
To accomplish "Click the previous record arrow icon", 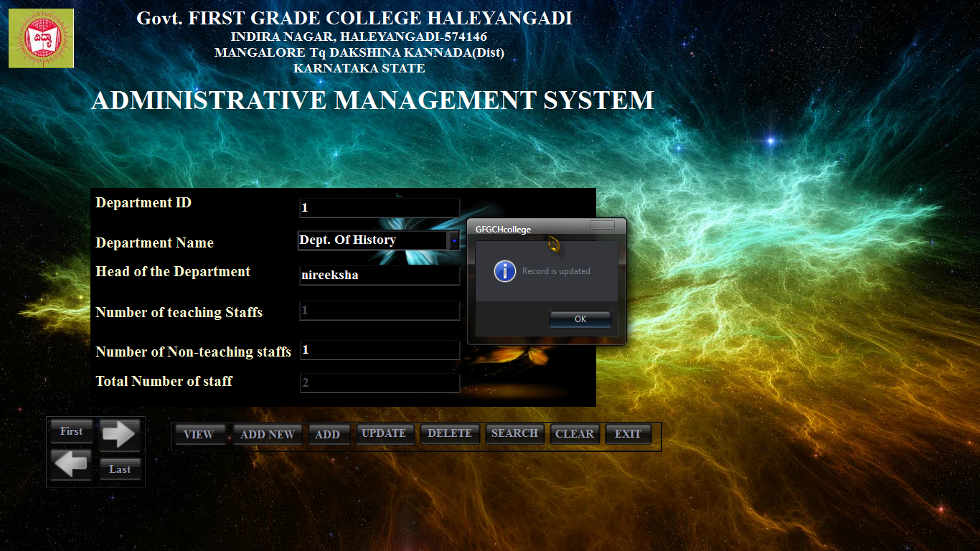I will pyautogui.click(x=70, y=464).
